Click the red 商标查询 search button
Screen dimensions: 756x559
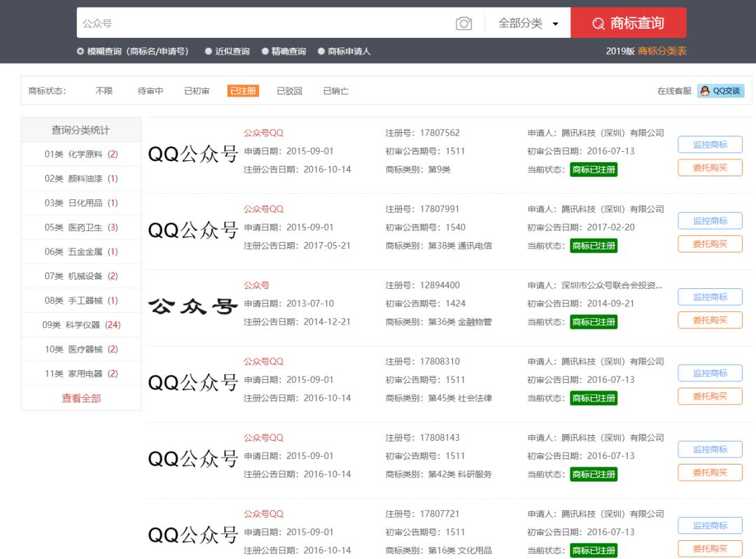click(x=628, y=22)
